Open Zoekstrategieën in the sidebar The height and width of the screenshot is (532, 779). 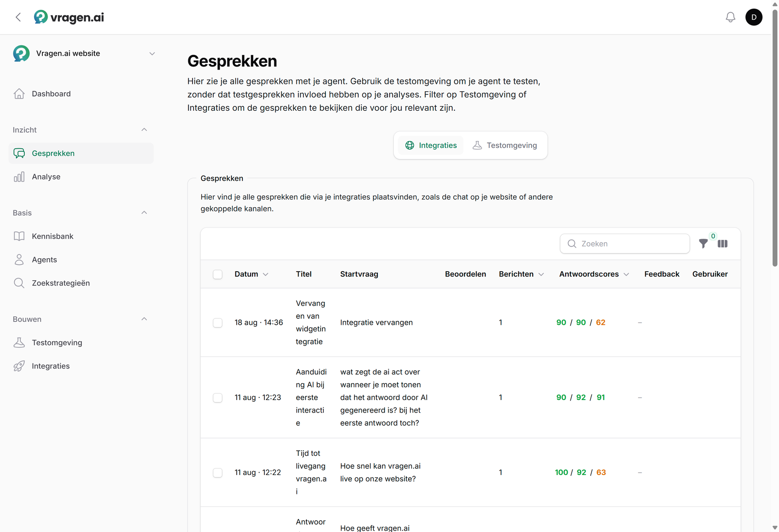pyautogui.click(x=81, y=283)
